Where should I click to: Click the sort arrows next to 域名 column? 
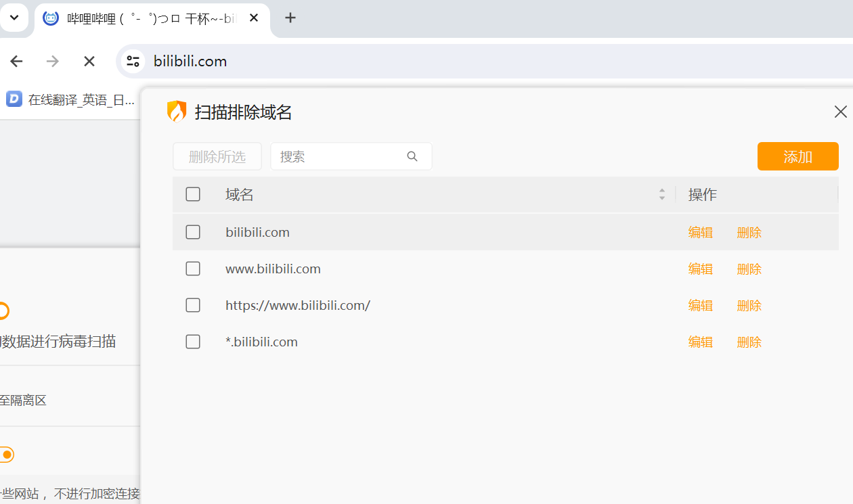(x=661, y=194)
